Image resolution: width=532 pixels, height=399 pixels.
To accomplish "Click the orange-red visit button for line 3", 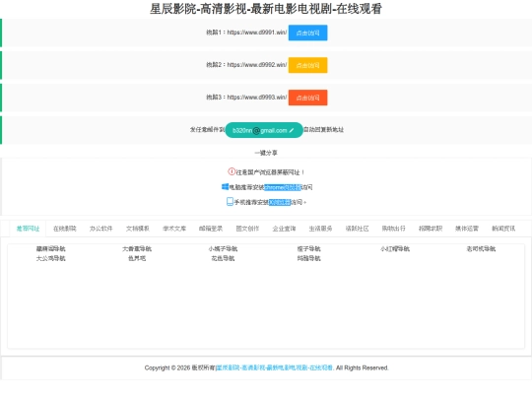I will 307,98.
